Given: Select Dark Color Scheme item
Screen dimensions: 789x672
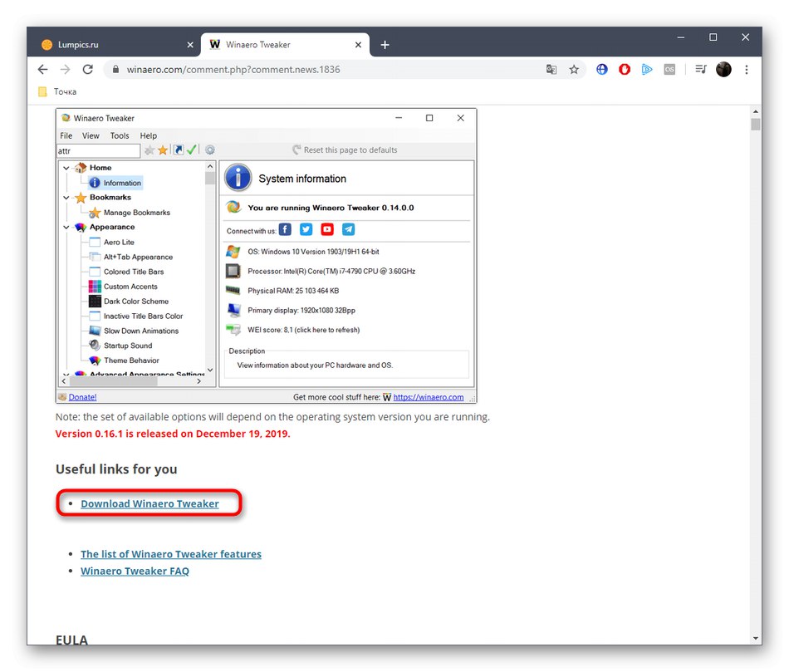Looking at the screenshot, I should (x=129, y=301).
